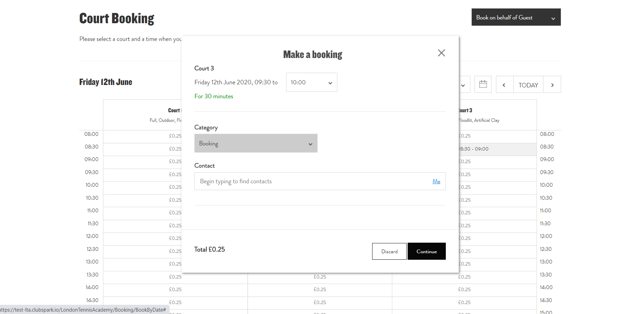Choose the 14:30 slot on Court 3
The width and height of the screenshot is (644, 314).
coord(464,302)
